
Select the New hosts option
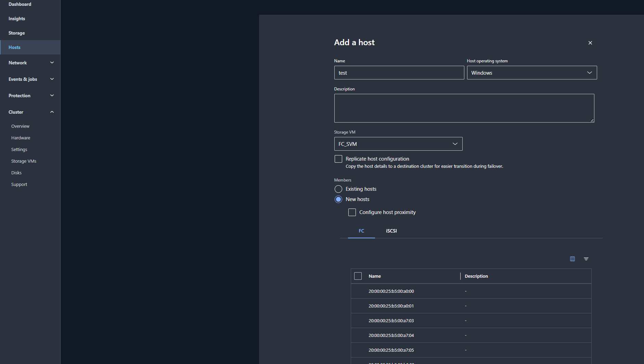click(338, 199)
